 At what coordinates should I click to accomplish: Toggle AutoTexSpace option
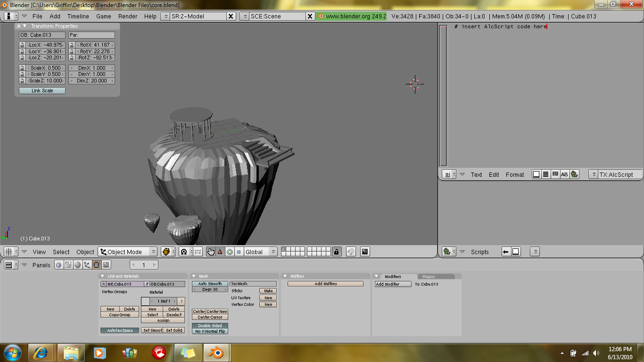tap(120, 330)
